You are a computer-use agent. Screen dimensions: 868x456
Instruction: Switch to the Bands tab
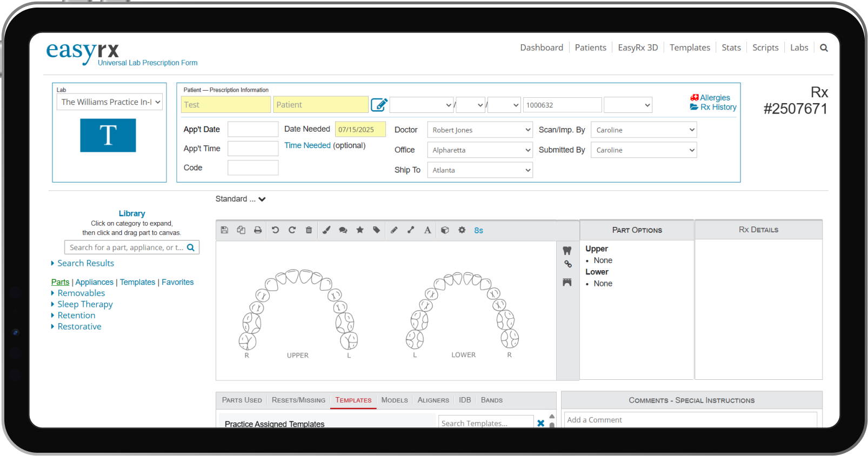pyautogui.click(x=492, y=400)
